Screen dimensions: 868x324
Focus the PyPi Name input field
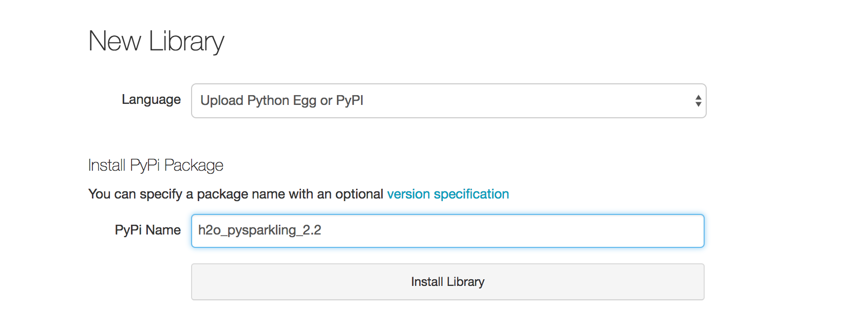coord(447,231)
